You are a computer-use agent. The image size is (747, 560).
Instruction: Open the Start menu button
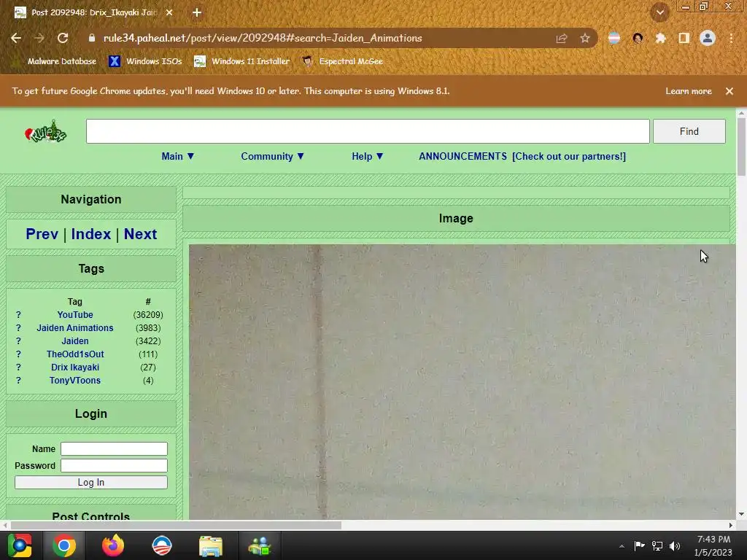(x=20, y=545)
